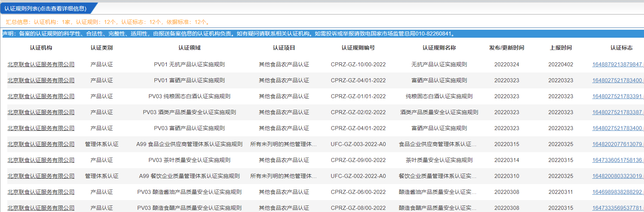644x212 pixels.
Task: Click the PV01 无抗产品认证实施规则 field cell
Action: click(x=190, y=65)
